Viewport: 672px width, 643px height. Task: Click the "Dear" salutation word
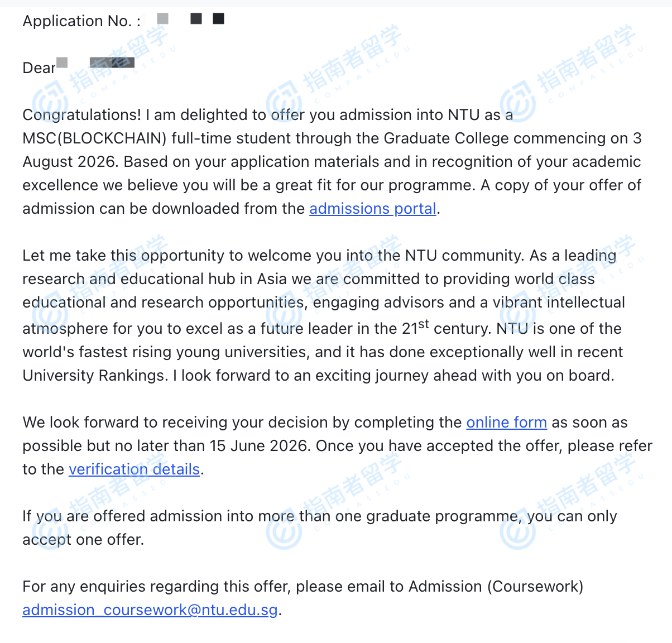coord(39,68)
